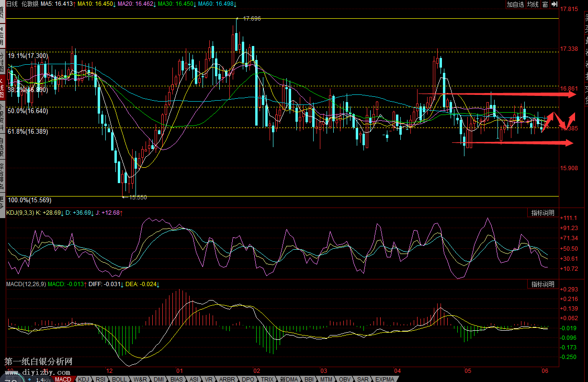Switch to the KDJ indicator tab
Screen dimensions: 588x382
point(83,379)
